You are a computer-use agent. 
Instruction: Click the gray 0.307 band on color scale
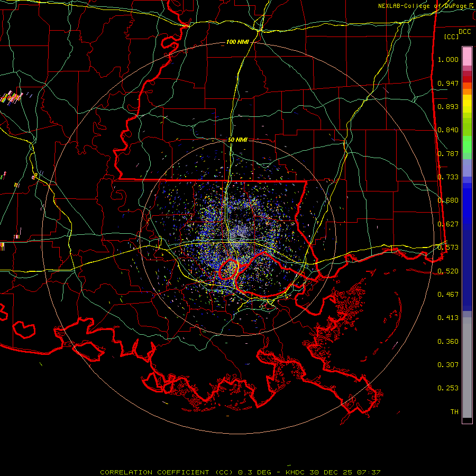[x=467, y=364]
